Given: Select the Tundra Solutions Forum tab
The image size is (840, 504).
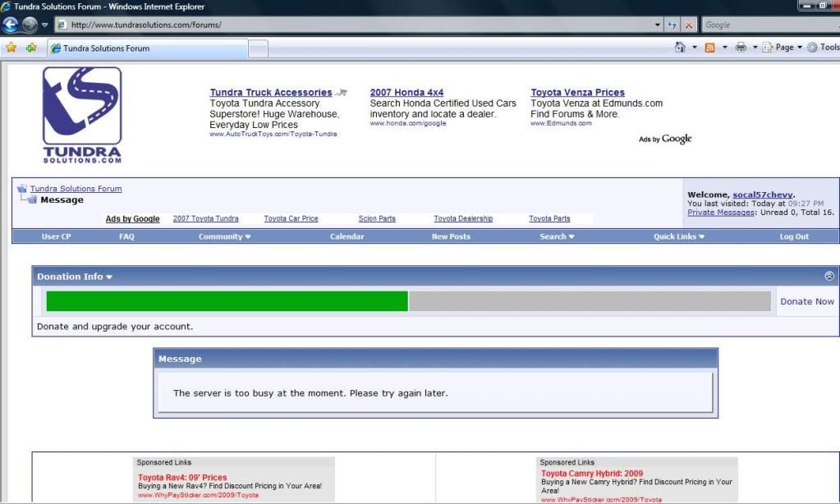Looking at the screenshot, I should [148, 48].
